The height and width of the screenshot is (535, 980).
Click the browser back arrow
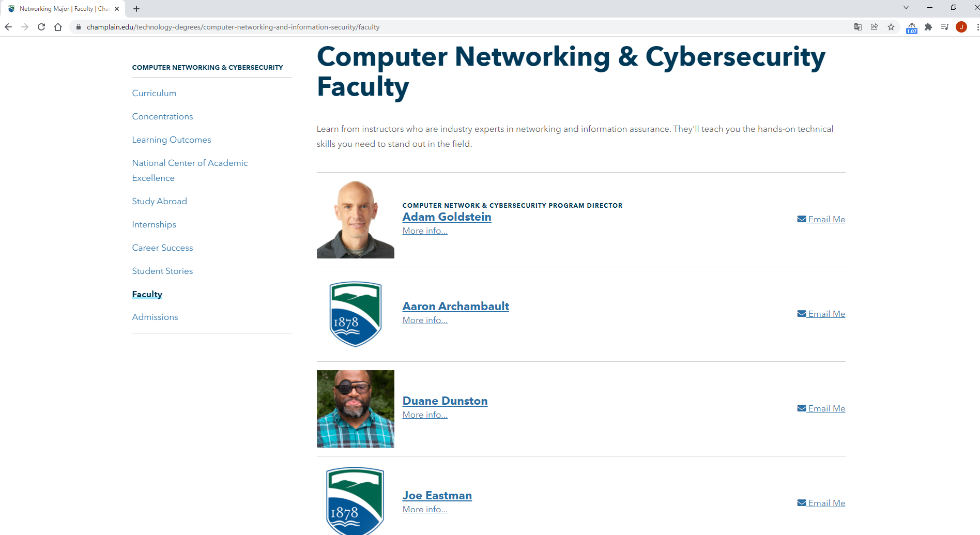8,27
